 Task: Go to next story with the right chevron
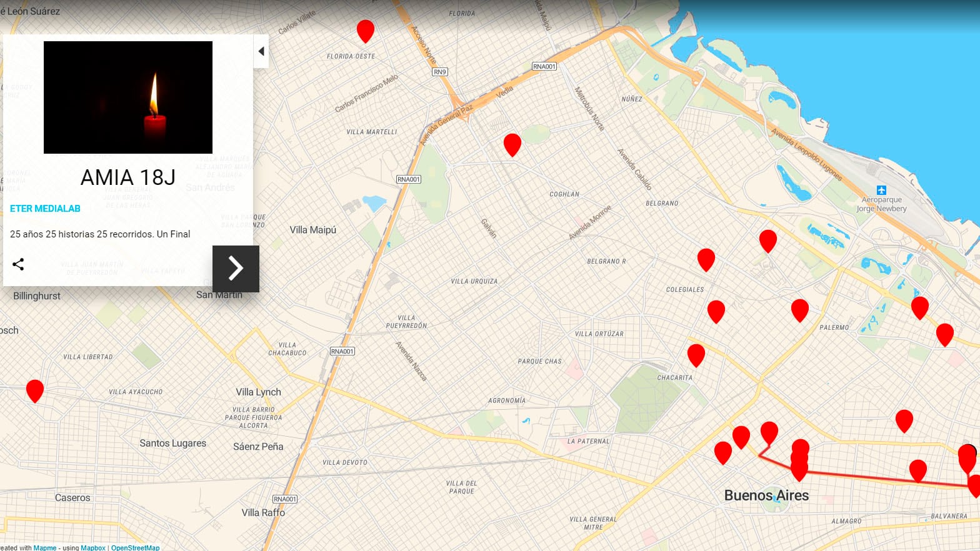236,269
